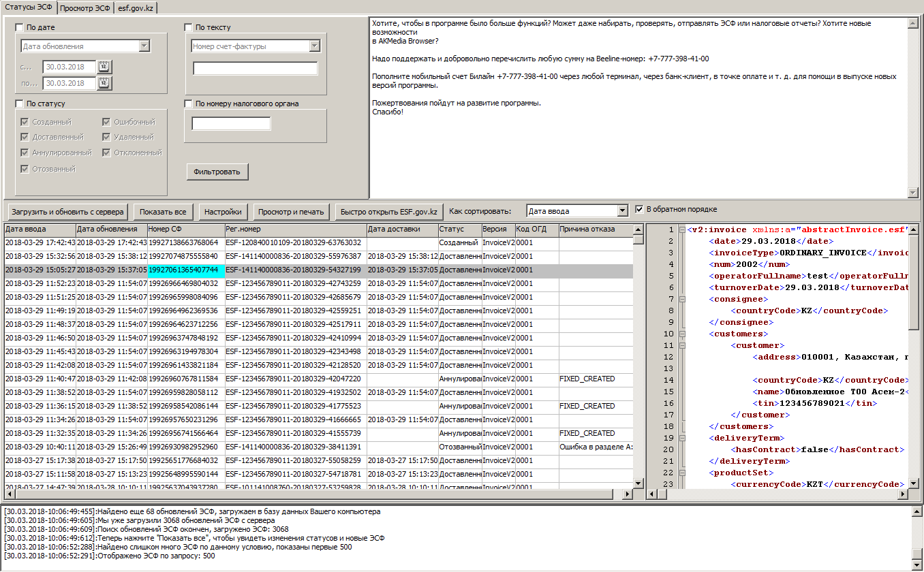
Task: Select row ESF-123456789011-20180329-42047220
Action: [318, 379]
